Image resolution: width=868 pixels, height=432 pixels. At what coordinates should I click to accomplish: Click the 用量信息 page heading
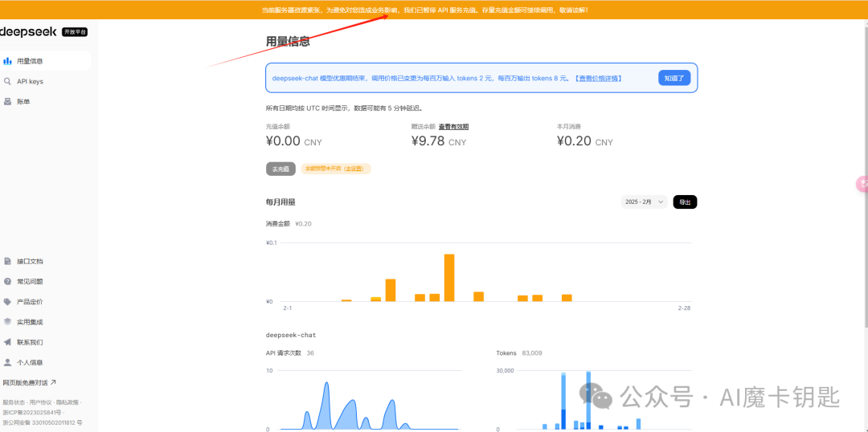[x=288, y=42]
